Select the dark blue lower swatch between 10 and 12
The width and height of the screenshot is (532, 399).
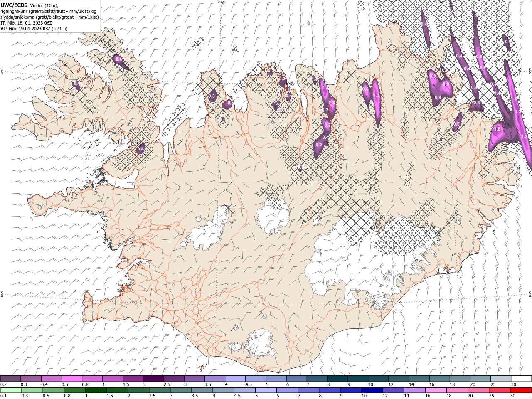click(372, 390)
